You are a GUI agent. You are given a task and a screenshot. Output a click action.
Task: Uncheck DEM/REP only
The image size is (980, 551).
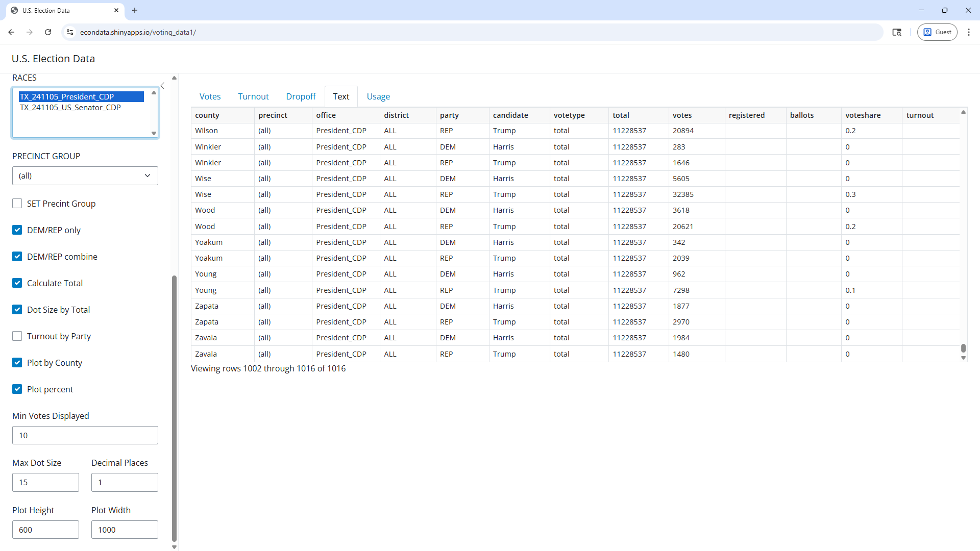click(17, 230)
